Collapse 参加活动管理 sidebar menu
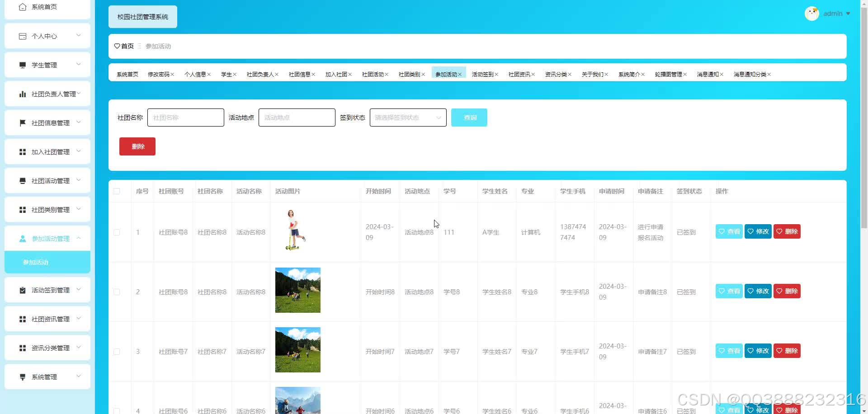This screenshot has width=868, height=414. click(79, 238)
